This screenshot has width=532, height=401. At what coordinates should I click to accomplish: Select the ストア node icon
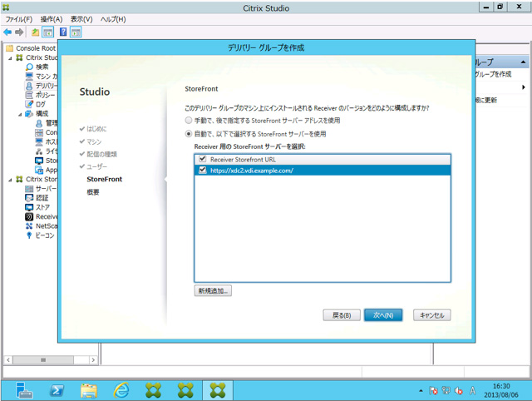click(x=30, y=207)
